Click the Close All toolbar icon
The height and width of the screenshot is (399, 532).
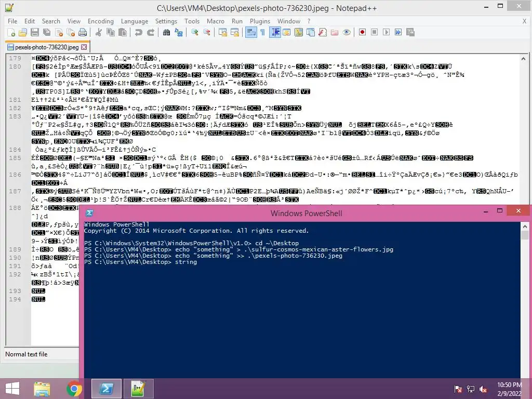pyautogui.click(x=71, y=32)
